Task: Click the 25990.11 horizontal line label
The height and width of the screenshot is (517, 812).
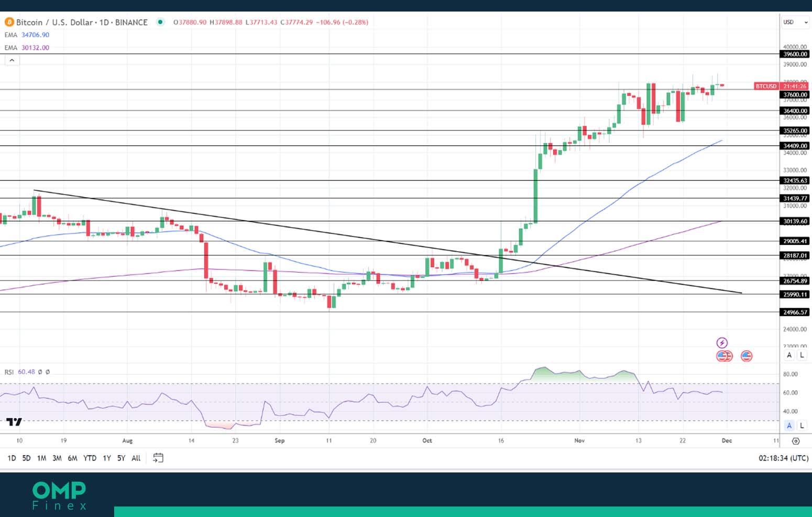Action: (x=795, y=295)
